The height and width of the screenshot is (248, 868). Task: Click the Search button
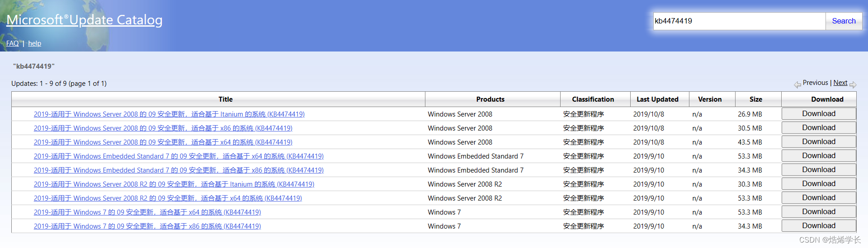coord(844,21)
